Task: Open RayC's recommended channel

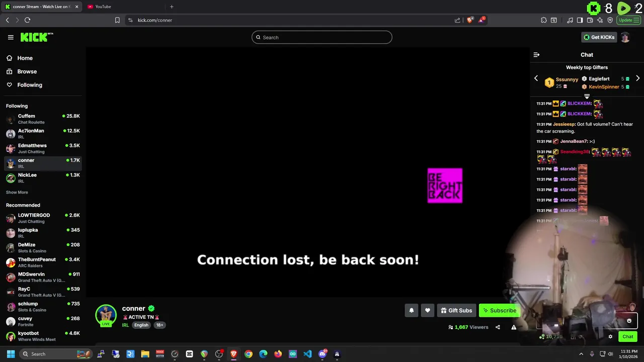Action: [x=43, y=292]
